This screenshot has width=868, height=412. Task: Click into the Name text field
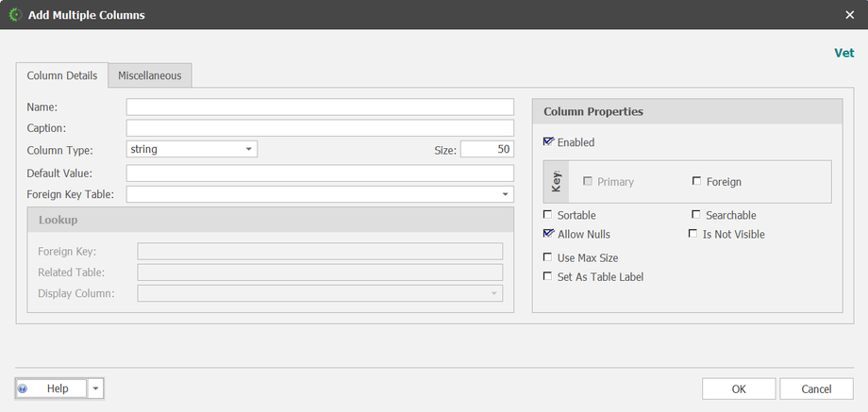tap(320, 107)
